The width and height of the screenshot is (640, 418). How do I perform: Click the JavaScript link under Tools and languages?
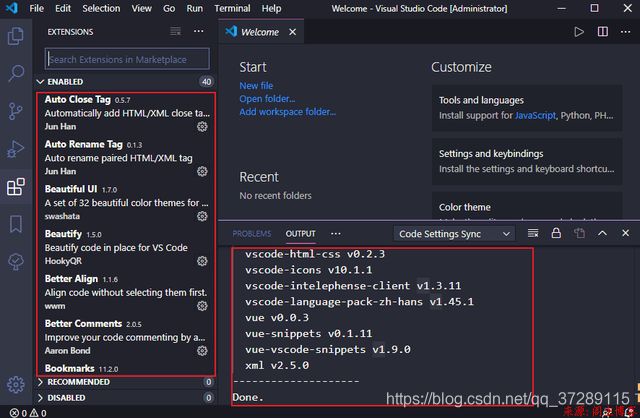coord(535,116)
